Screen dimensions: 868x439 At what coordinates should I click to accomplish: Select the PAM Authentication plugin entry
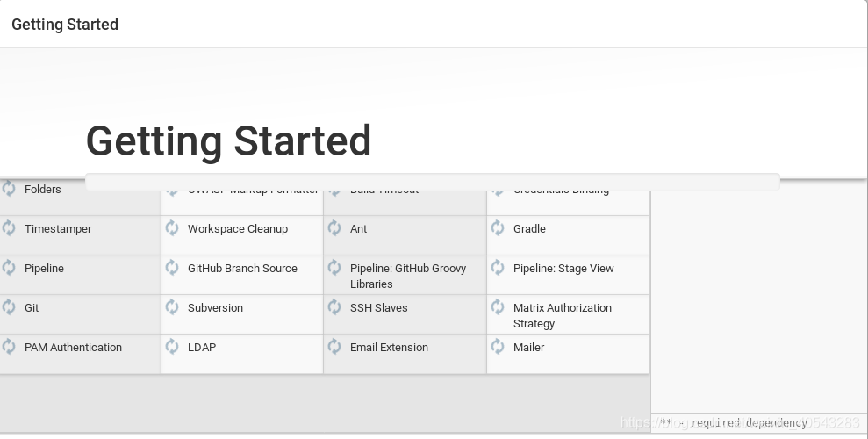(x=80, y=354)
